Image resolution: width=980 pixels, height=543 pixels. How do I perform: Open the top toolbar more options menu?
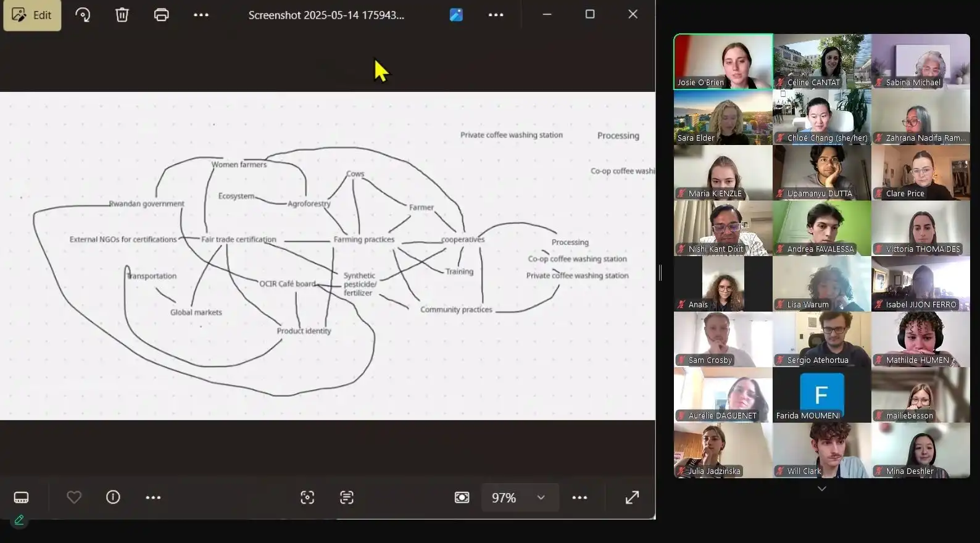click(201, 15)
